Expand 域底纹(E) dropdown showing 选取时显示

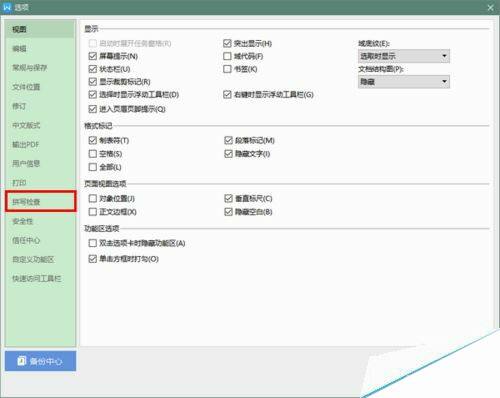[x=404, y=56]
